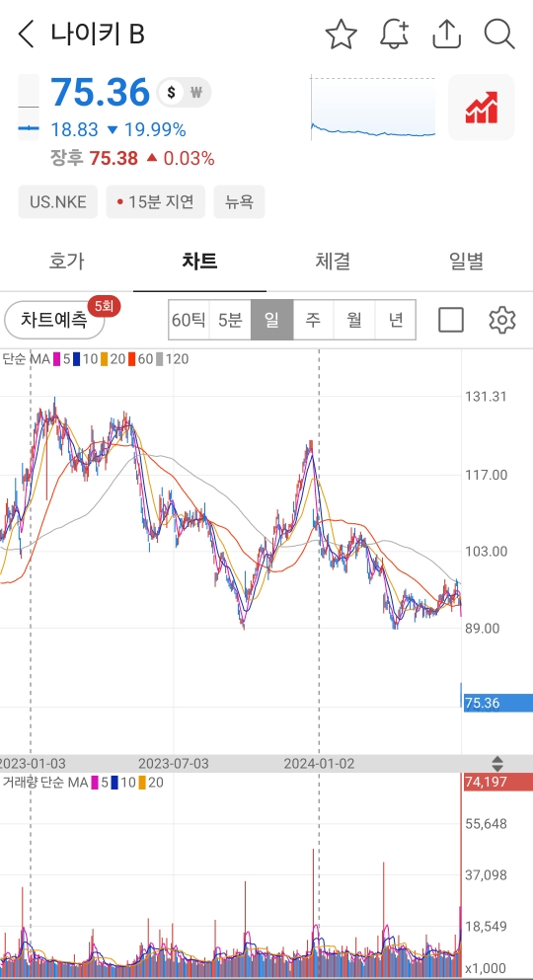Image resolution: width=533 pixels, height=980 pixels.
Task: Open the 체결 tab
Action: coord(333,262)
